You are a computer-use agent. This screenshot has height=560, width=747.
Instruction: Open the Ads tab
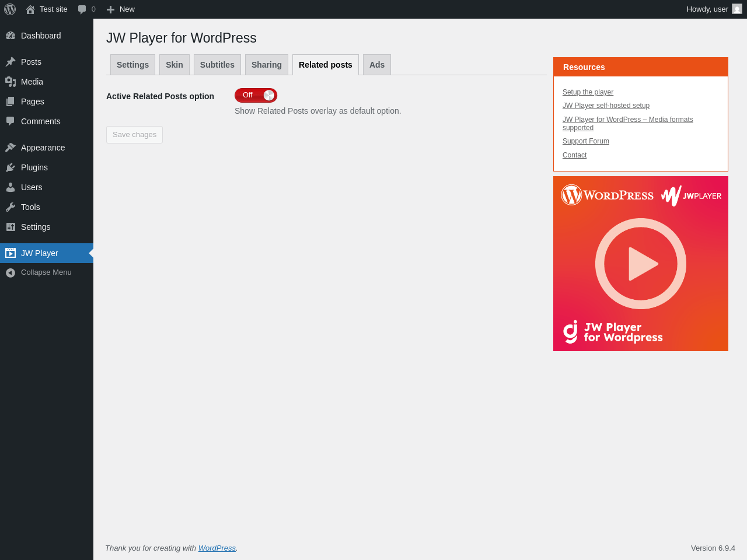[x=377, y=65]
